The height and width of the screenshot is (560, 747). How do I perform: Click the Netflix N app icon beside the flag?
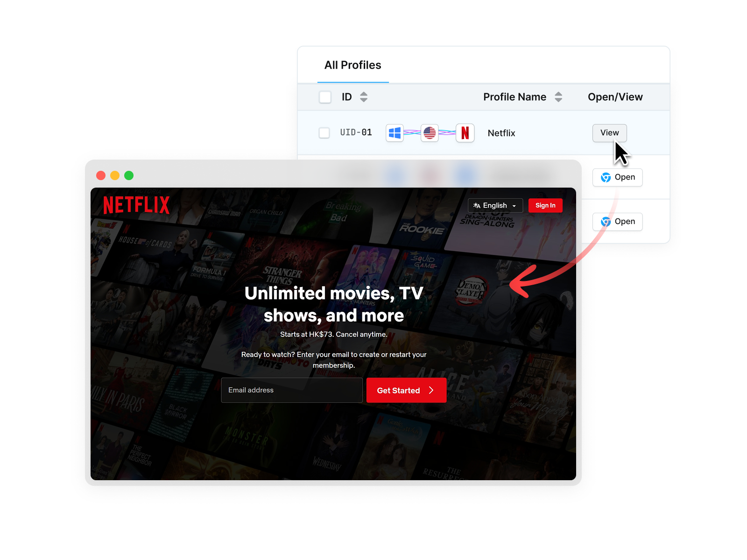click(x=465, y=133)
